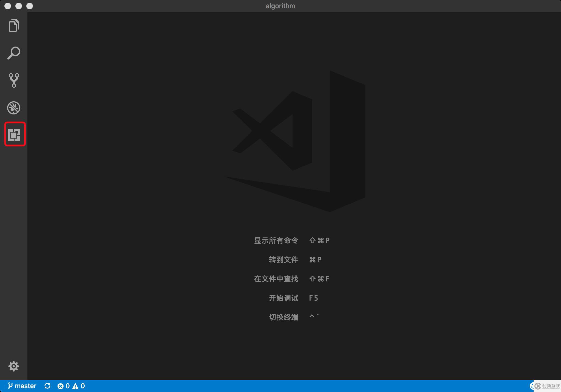Show errors count in status bar
Image resolution: width=561 pixels, height=392 pixels.
click(64, 386)
